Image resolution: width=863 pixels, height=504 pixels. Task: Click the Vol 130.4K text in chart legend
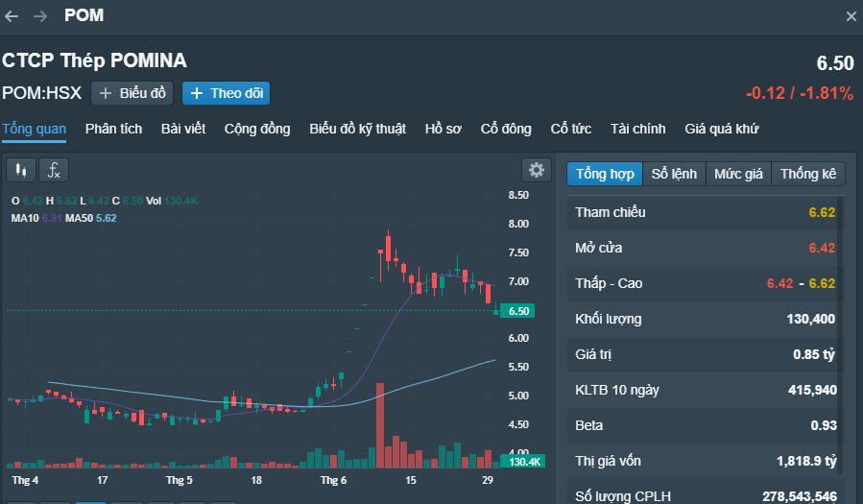point(172,201)
